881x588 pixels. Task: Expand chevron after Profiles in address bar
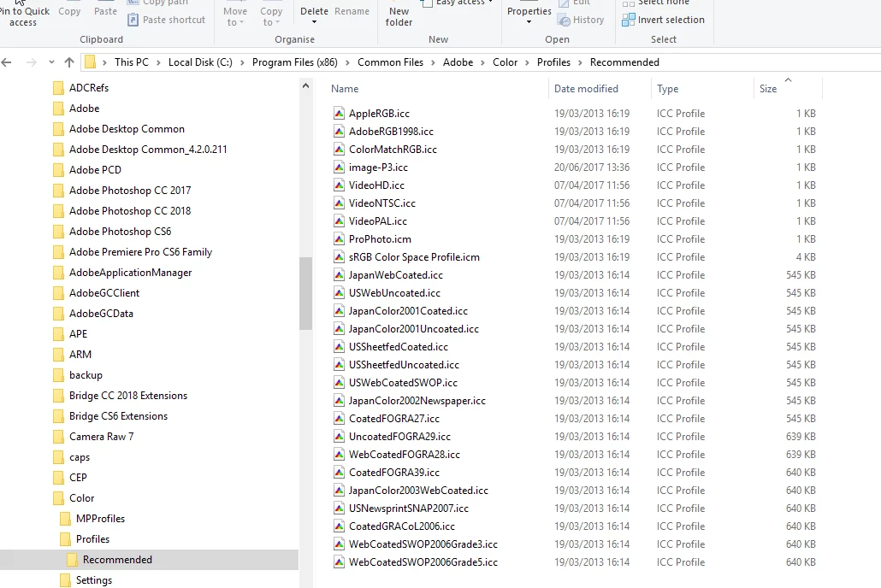581,62
